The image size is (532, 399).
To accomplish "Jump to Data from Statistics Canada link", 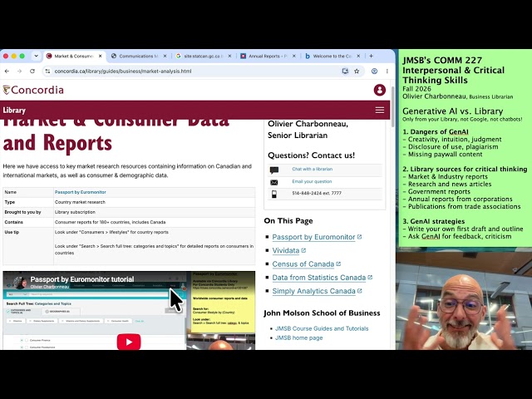I will pos(319,278).
